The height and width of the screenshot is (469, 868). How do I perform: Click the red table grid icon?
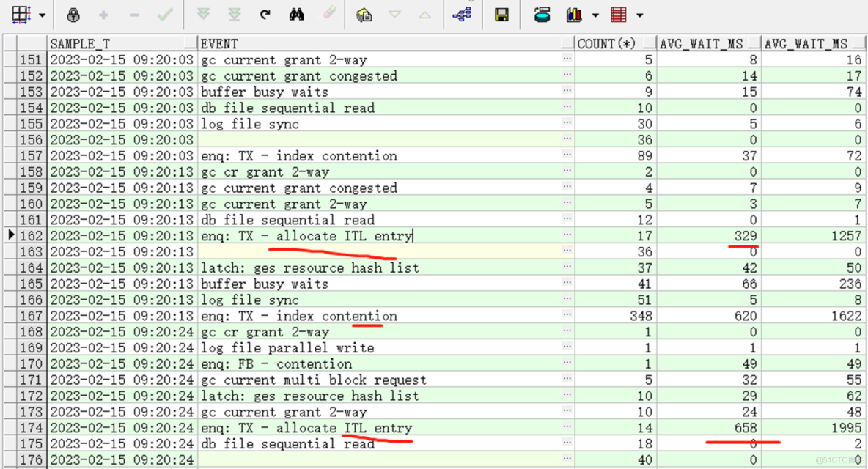point(618,15)
